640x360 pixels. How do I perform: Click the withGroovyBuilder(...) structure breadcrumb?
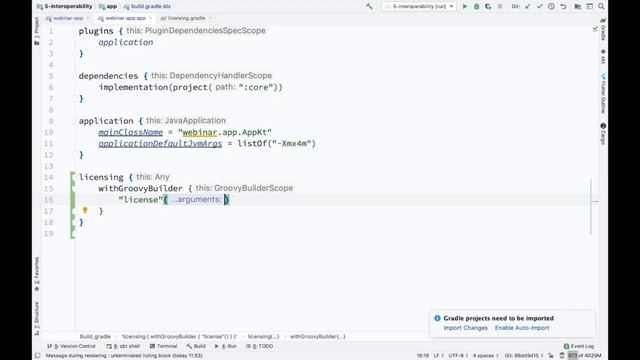click(318, 336)
